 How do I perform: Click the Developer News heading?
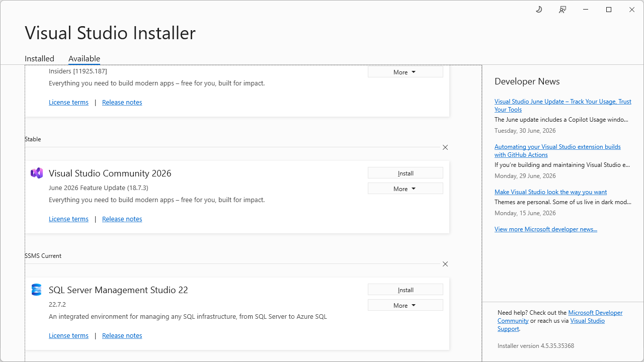[x=527, y=81]
